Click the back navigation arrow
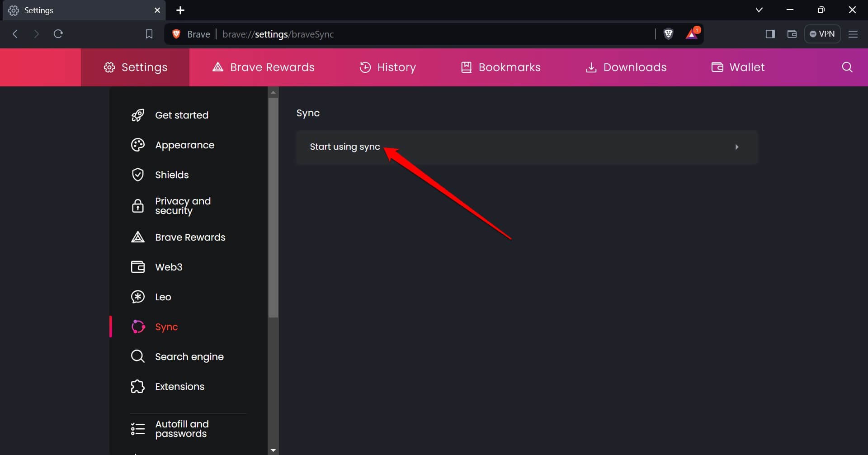Viewport: 868px width, 455px height. (x=15, y=34)
